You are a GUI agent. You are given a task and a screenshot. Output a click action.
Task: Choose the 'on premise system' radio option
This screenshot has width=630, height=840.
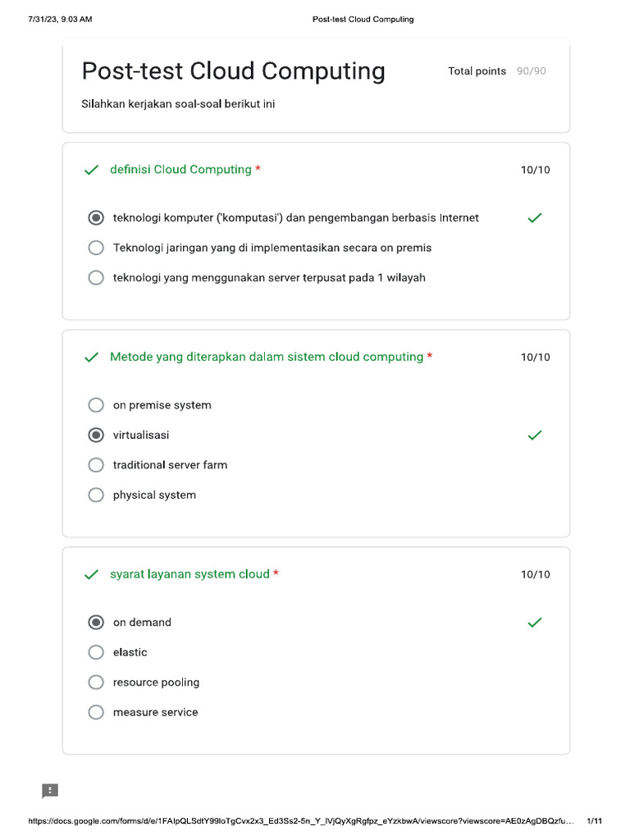point(96,405)
